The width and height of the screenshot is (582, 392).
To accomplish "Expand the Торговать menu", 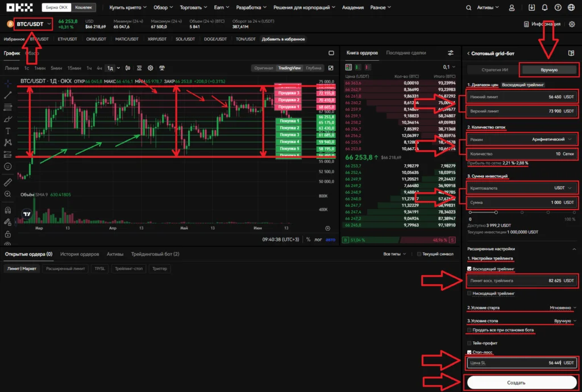I will pos(193,7).
